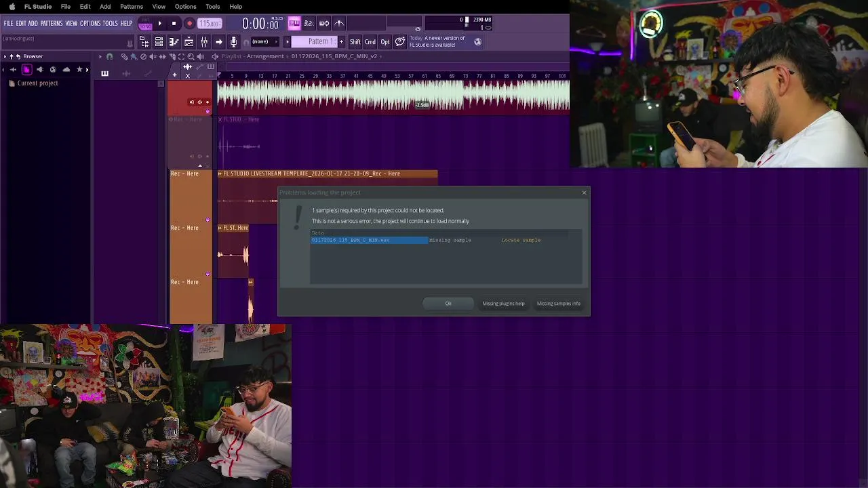Click the Browser collapse up-arrow icon

pos(12,56)
